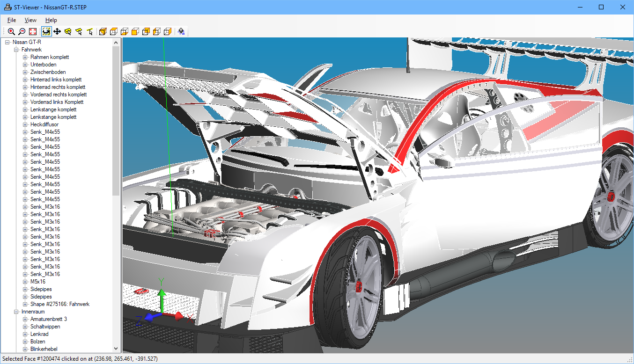This screenshot has height=364, width=634.
Task: Select the Unterboden tree item
Action: tap(44, 65)
